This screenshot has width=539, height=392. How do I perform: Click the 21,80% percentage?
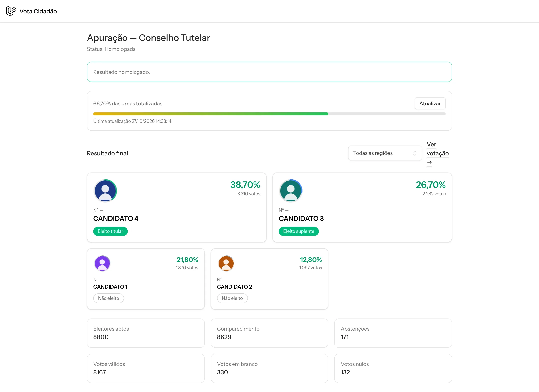click(187, 260)
